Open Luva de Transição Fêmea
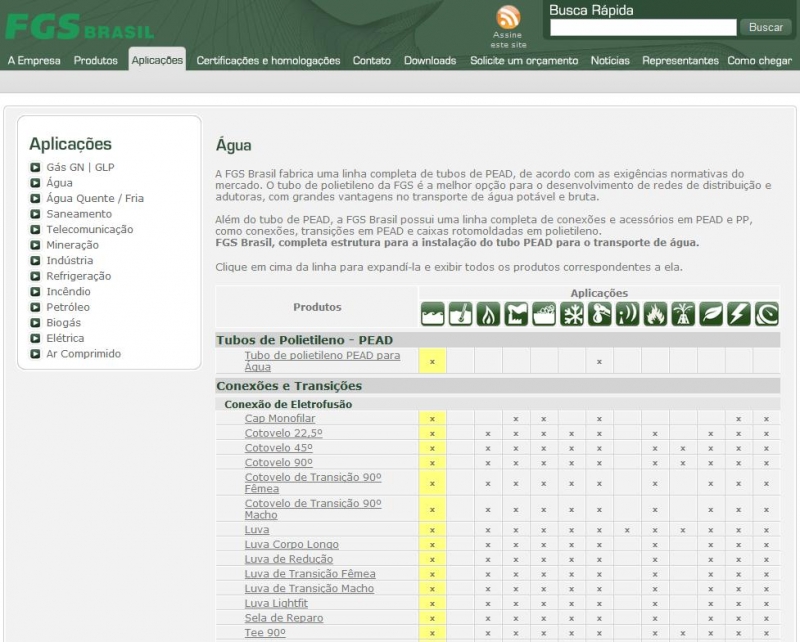The width and height of the screenshot is (800, 642). pos(310,574)
